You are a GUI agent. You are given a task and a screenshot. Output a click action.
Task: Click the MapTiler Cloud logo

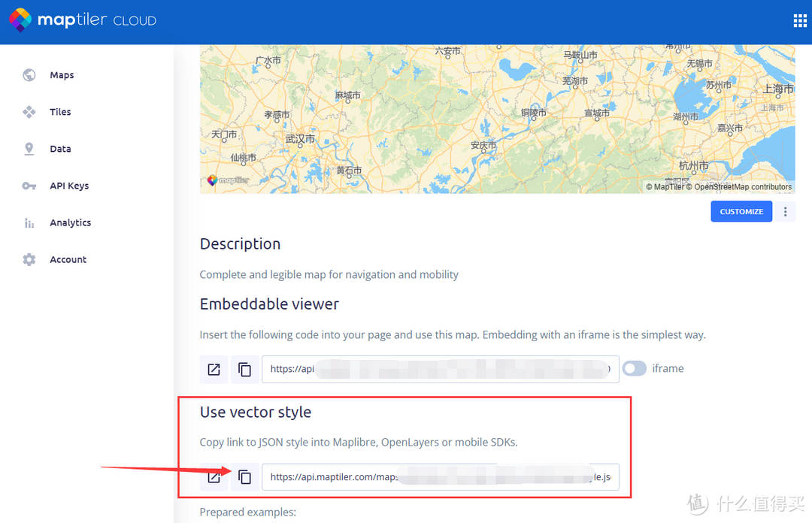pos(83,20)
